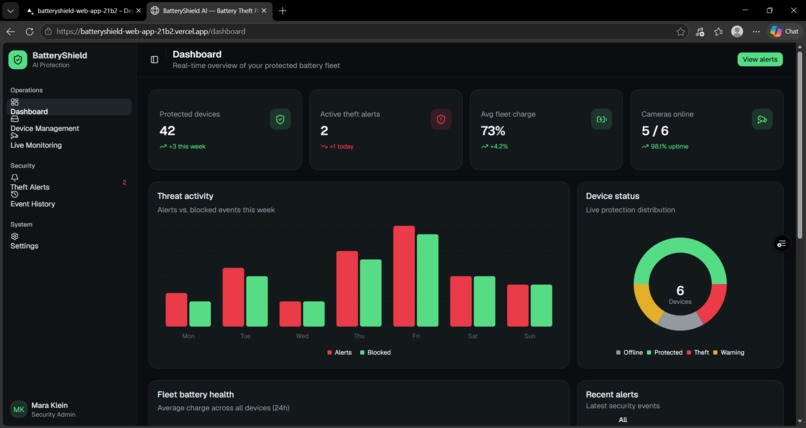Click the '+3 this week' text
The width and height of the screenshot is (806, 428).
click(x=187, y=146)
